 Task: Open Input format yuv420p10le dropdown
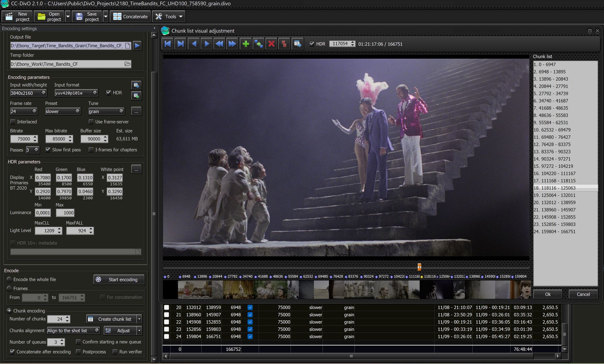tap(76, 93)
